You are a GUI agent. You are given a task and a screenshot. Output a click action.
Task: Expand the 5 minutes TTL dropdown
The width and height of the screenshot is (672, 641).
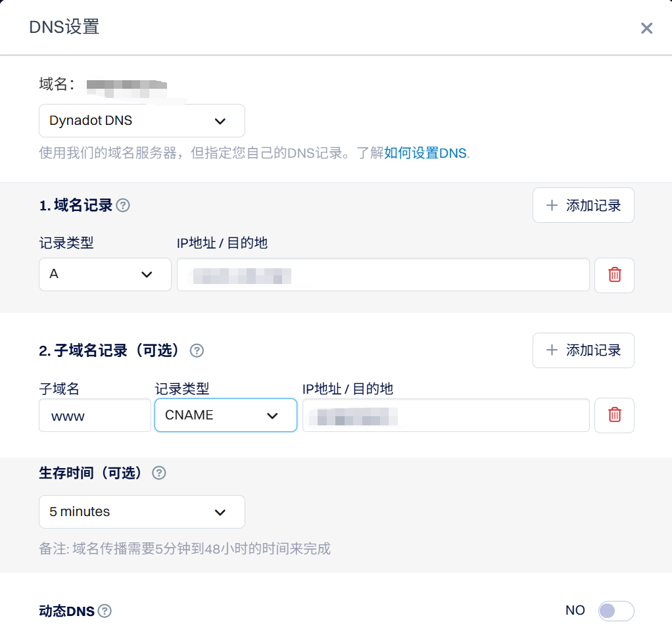[x=142, y=511]
